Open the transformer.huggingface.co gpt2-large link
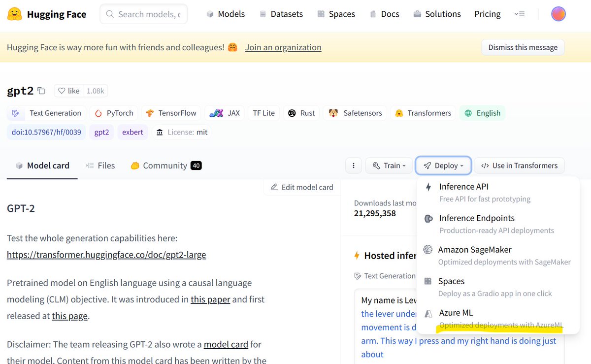This screenshot has width=591, height=364. tap(106, 255)
